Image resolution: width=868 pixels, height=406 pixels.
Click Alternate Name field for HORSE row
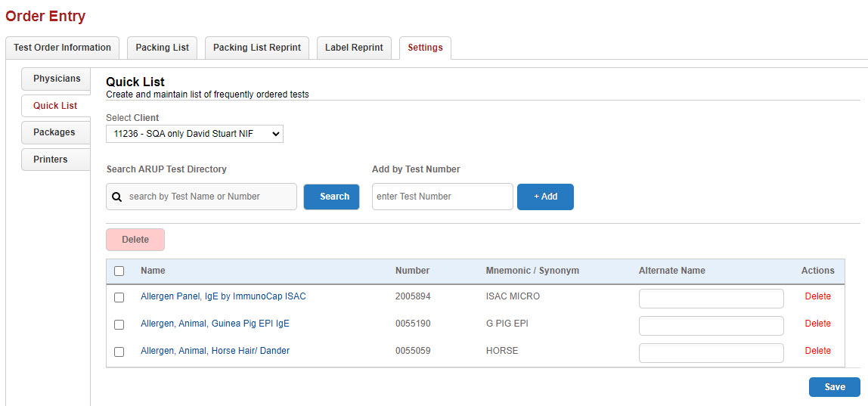[x=711, y=353]
